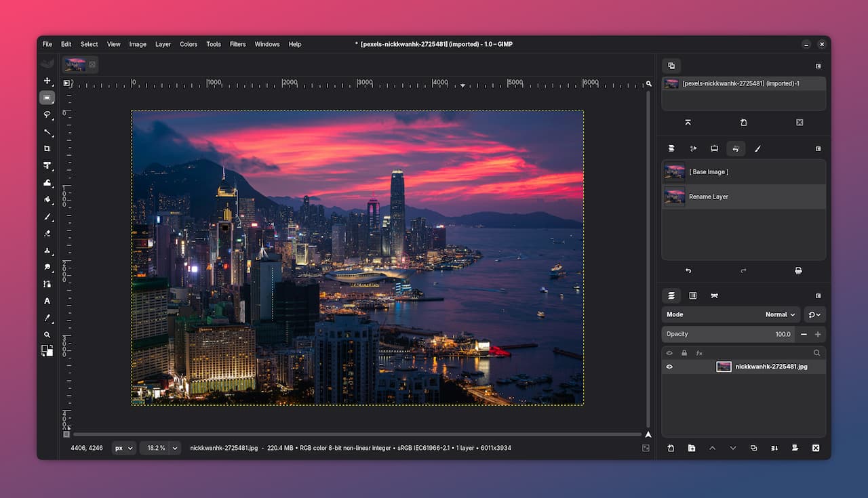Delete the layer with the bottom-right X icon

click(815, 448)
